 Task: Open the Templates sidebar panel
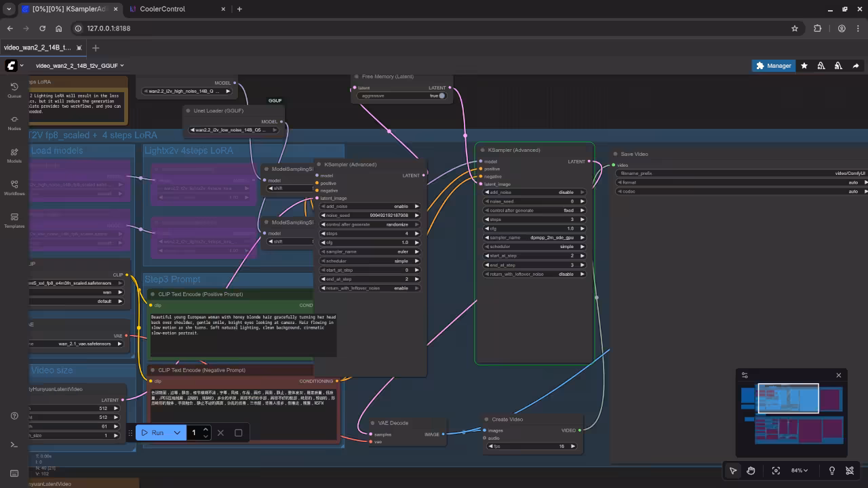[14, 220]
